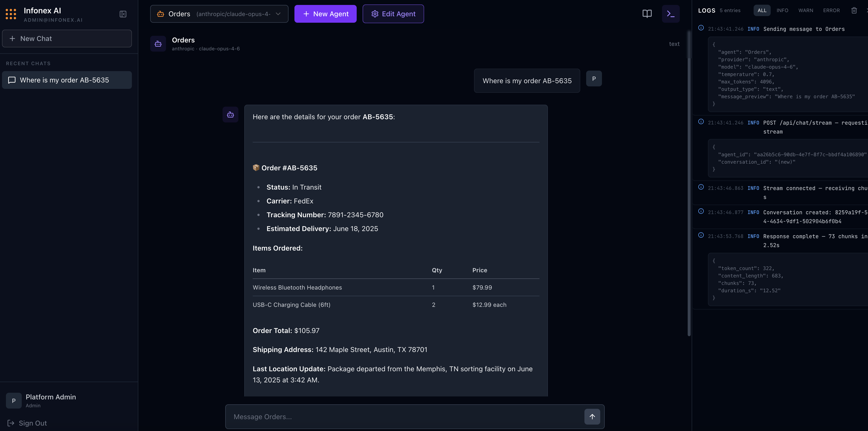Click the Message Orders input field

pyautogui.click(x=388, y=416)
